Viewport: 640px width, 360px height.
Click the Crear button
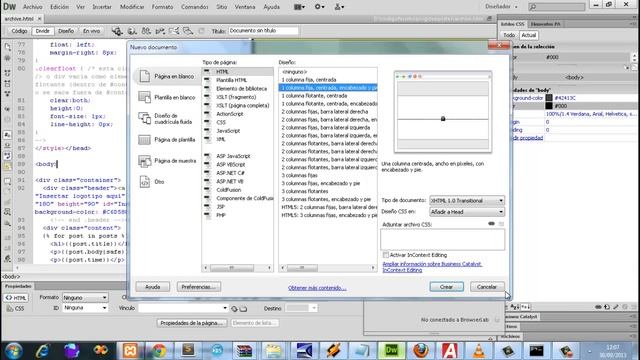[446, 287]
